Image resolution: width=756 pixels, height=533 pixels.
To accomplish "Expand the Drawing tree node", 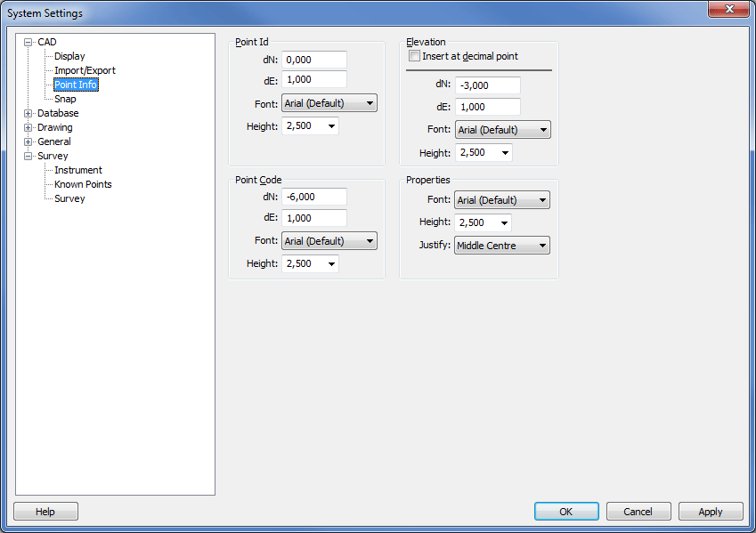I will (x=28, y=127).
